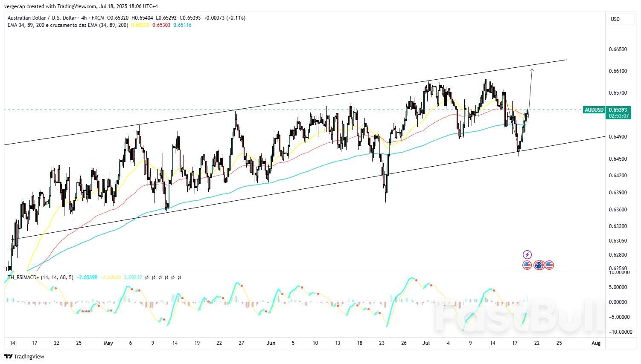Viewport: 641px width, 364px height.
Task: Toggle the third ø visibility symbol
Action: (160, 277)
